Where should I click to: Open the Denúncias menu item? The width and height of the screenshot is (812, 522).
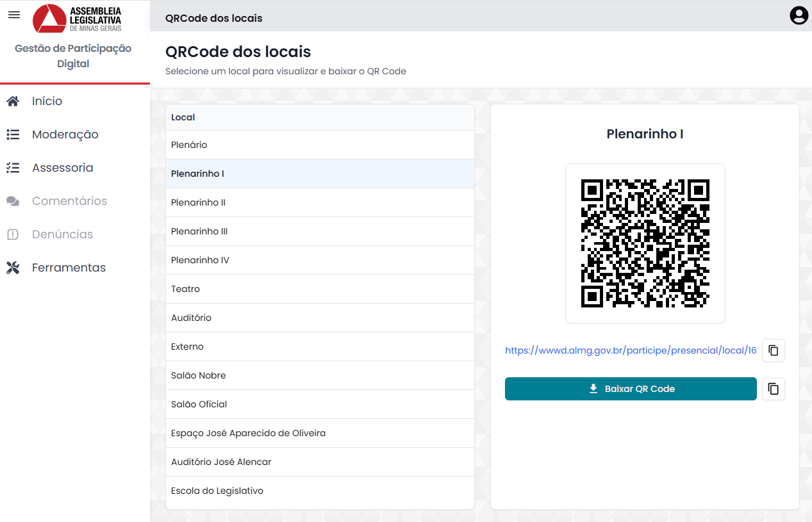pyautogui.click(x=62, y=234)
